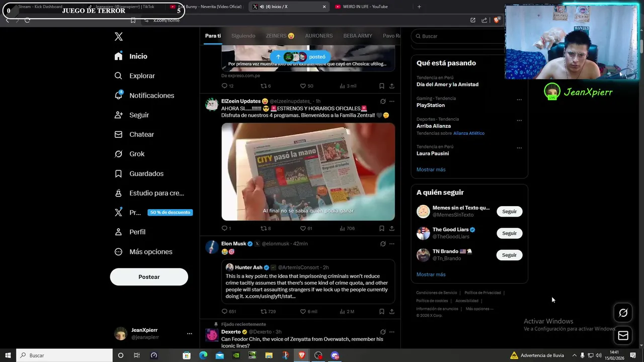Open floating Grok button at bottom right

click(623, 313)
